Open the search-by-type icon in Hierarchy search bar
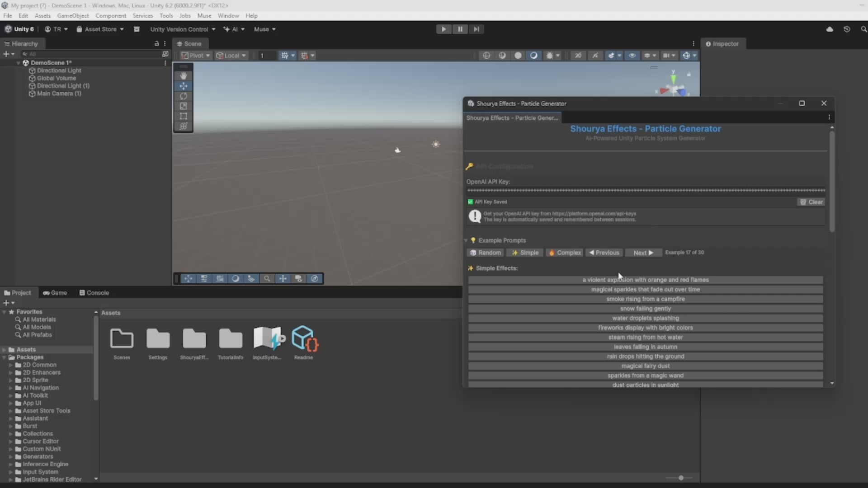 26,54
